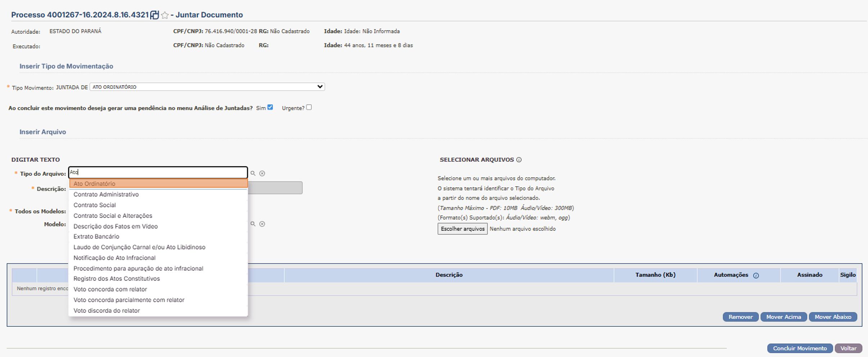Select Contrato Administrativo from the suggestions
868x357 pixels.
[158, 194]
